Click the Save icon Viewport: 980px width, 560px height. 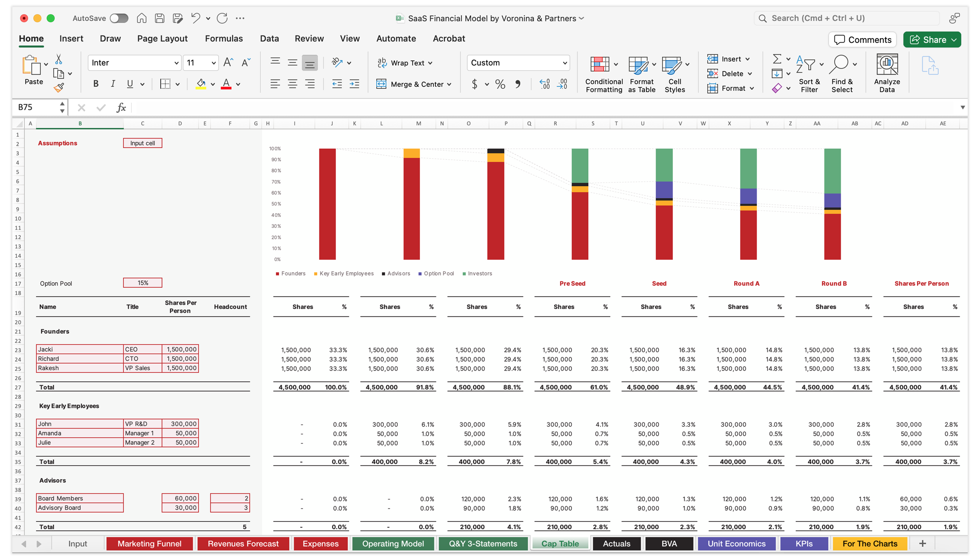pyautogui.click(x=159, y=18)
